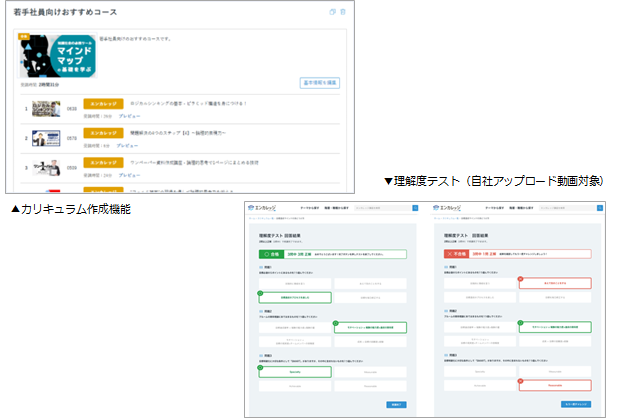Click the blue retry button on failed test
Image resolution: width=636 pixels, height=418 pixels.
pyautogui.click(x=576, y=404)
